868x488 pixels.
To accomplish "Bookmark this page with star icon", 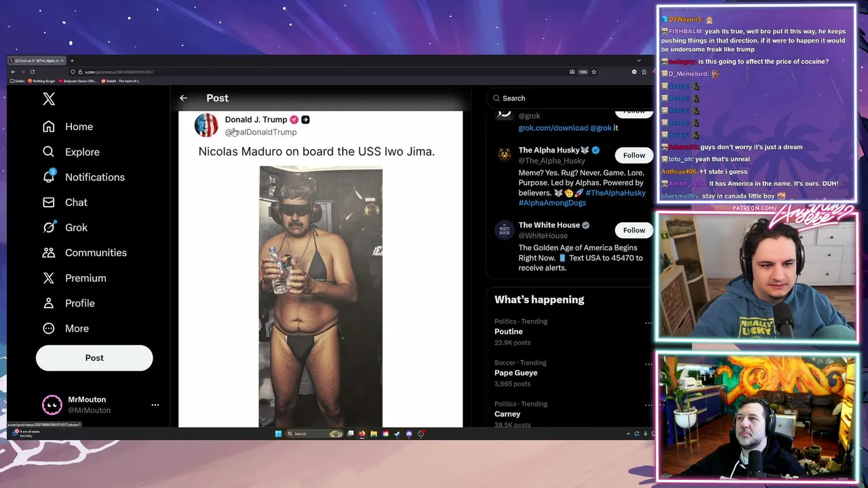I will 594,72.
